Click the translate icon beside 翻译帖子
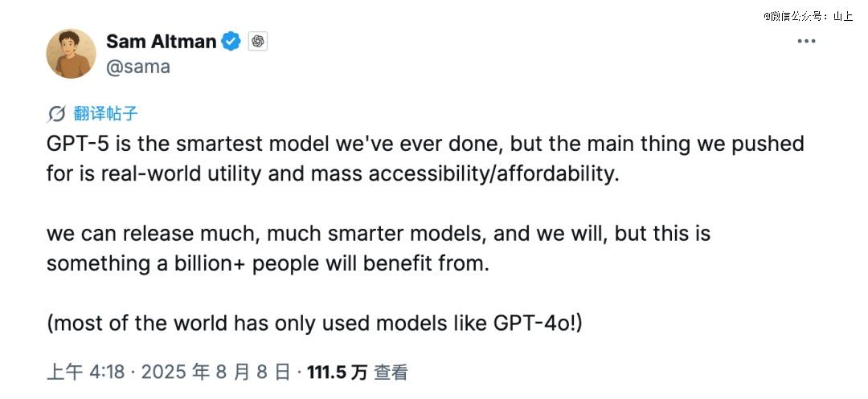 pyautogui.click(x=57, y=113)
